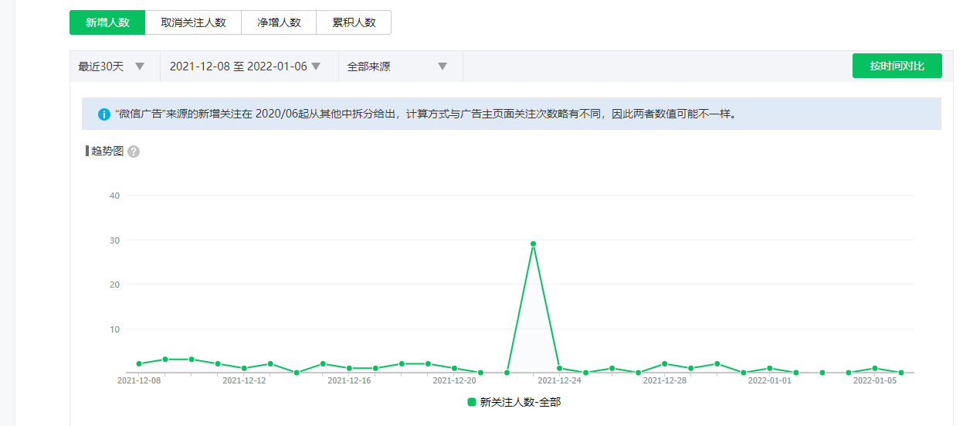Toggle the green legend swatch for 新关注人数-全部

click(x=472, y=402)
